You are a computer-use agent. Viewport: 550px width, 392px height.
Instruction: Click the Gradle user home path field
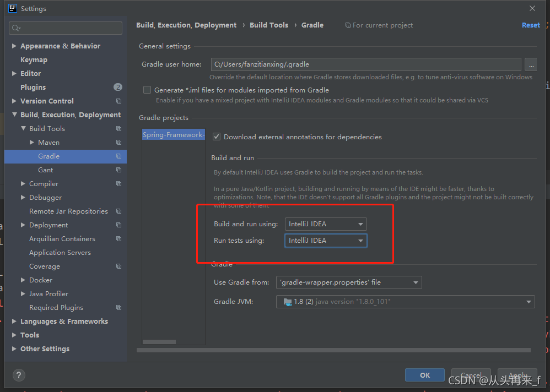coord(366,64)
